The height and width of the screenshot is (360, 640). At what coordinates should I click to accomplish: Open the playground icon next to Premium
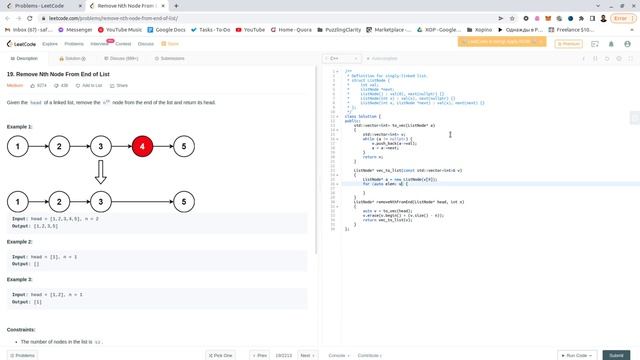[x=595, y=44]
